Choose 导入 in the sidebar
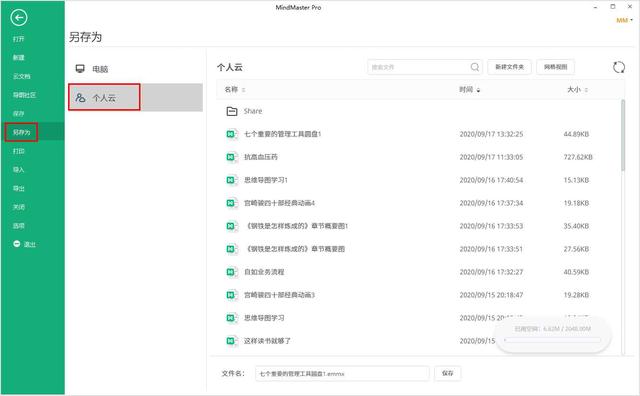 (x=18, y=169)
